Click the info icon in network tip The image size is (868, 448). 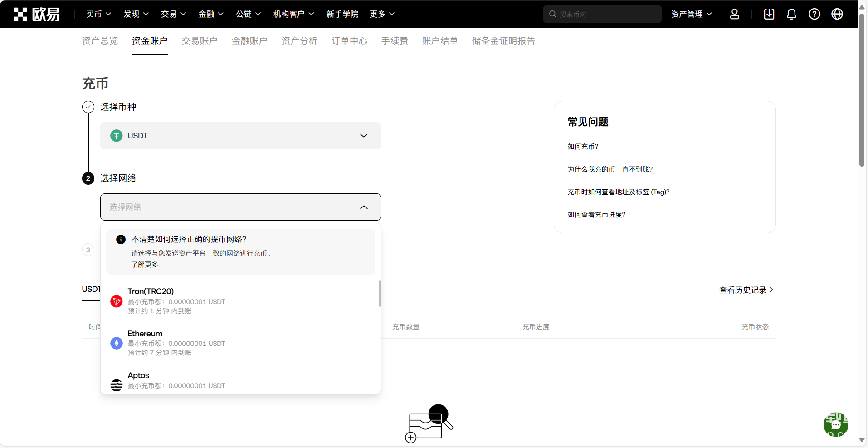121,240
